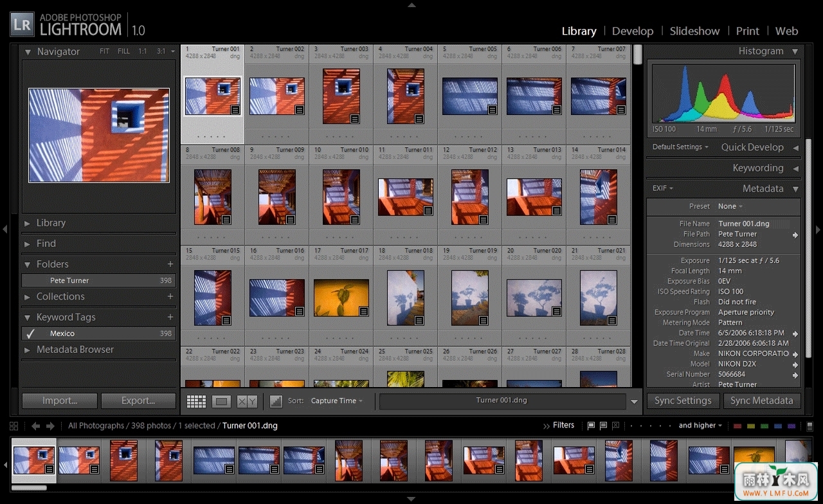Open the Library module
823x504 pixels.
(579, 31)
